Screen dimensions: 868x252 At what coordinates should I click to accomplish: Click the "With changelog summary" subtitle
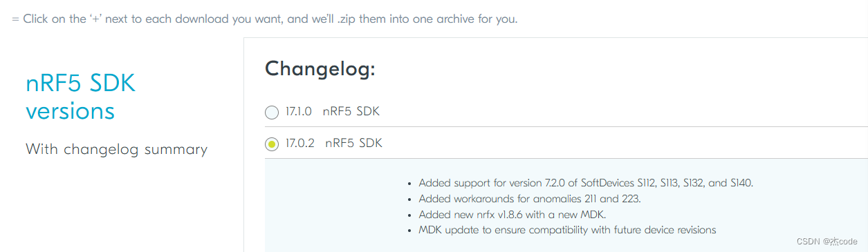(116, 149)
